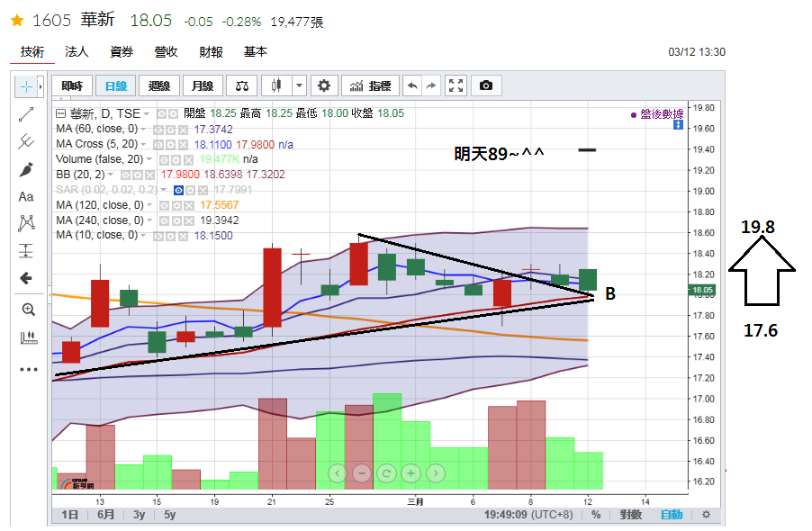
Task: Toggle fullscreen chart mode
Action: coord(456,85)
